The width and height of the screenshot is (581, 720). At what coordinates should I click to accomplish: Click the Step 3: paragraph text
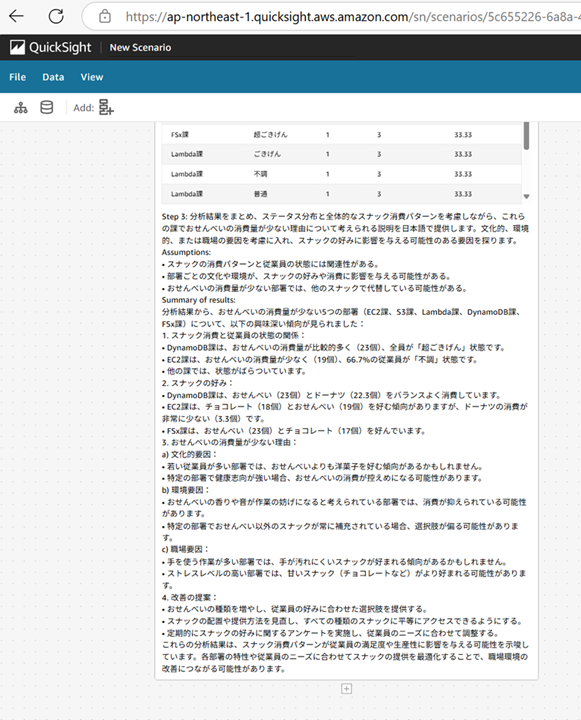345,228
